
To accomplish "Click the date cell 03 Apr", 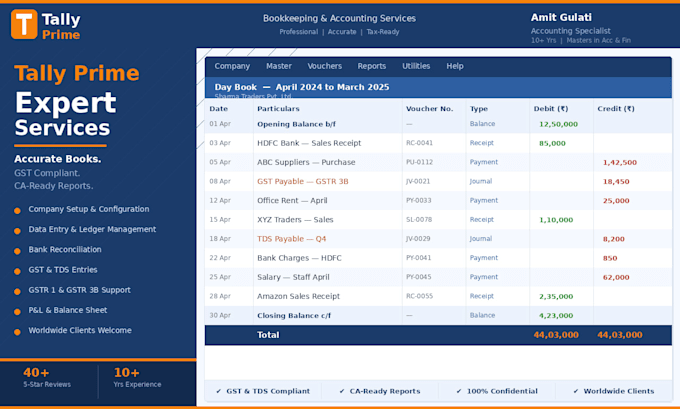I will tap(219, 143).
